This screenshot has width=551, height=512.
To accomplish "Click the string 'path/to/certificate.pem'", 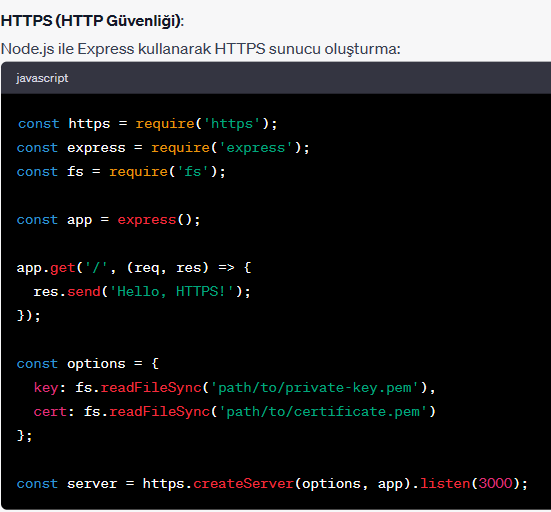I will point(323,412).
